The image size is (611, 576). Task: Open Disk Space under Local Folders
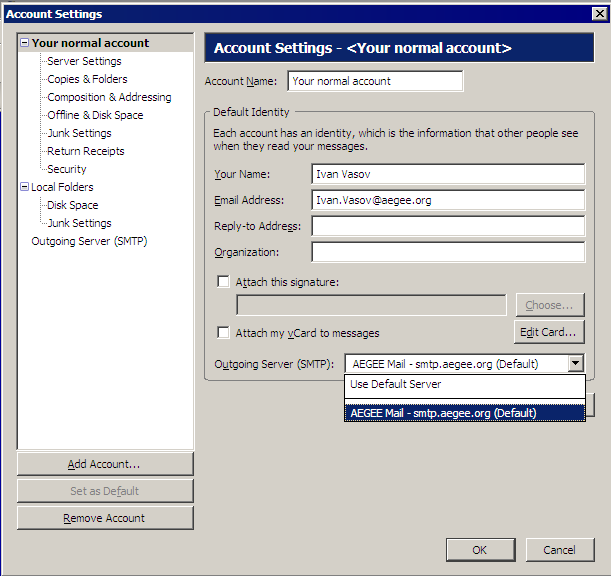click(72, 205)
